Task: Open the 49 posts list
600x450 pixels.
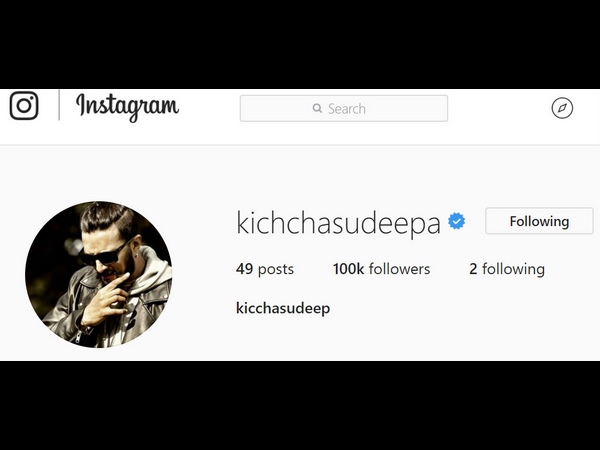Action: click(265, 269)
